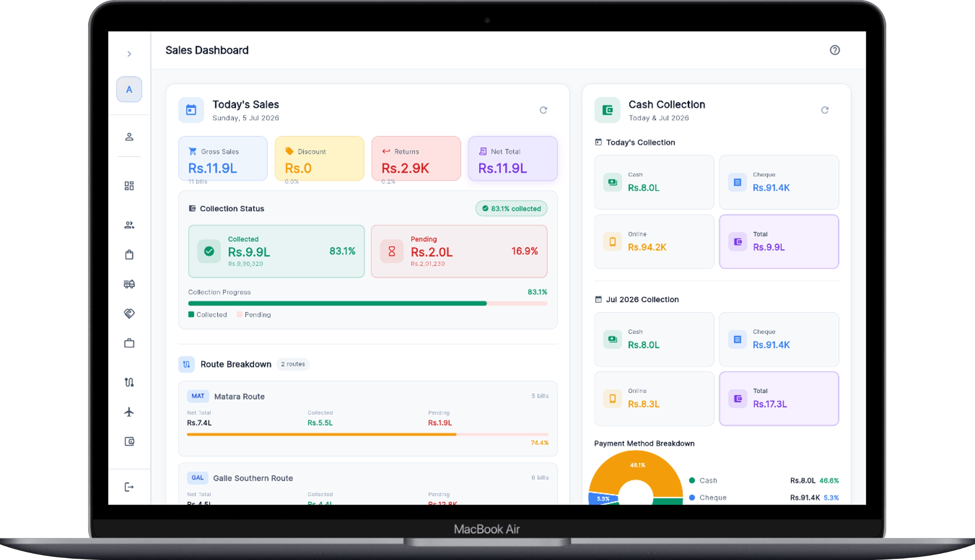The width and height of the screenshot is (975, 560).
Task: Click the Today's Collection heading
Action: click(x=640, y=142)
